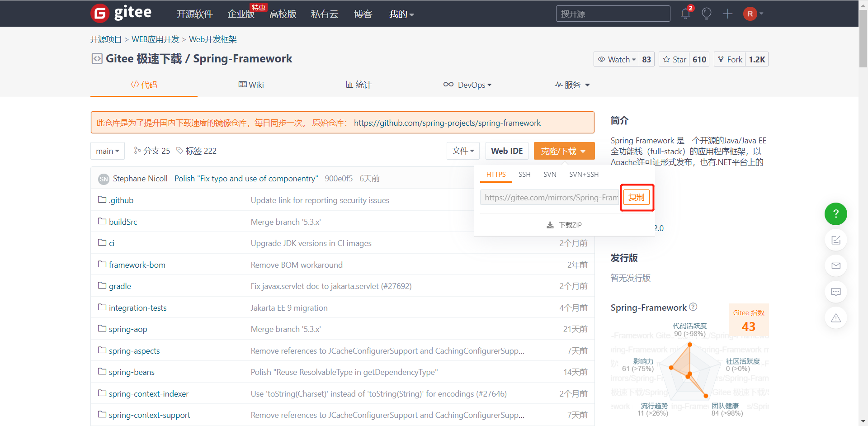Click the Star count 610
Image resolution: width=868 pixels, height=426 pixels.
tap(699, 59)
